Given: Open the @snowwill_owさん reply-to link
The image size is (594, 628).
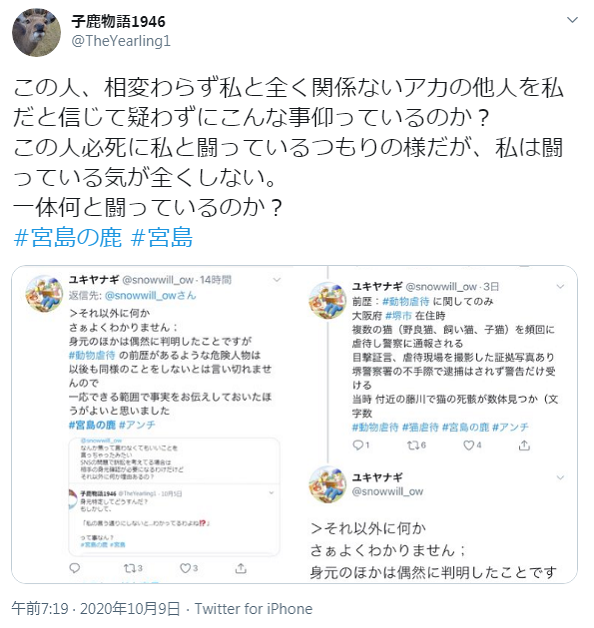Looking at the screenshot, I should point(151,296).
